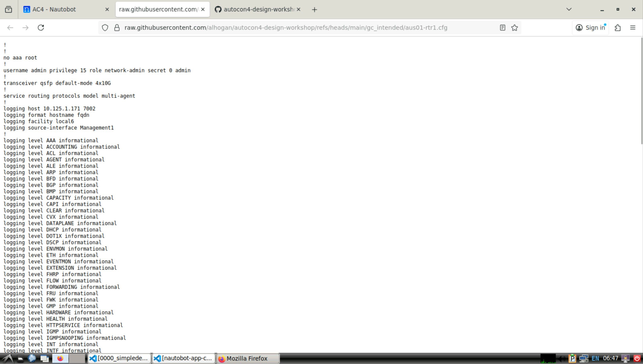643x364 pixels.
Task: Click the EN keyboard layout indicator
Action: 595,358
